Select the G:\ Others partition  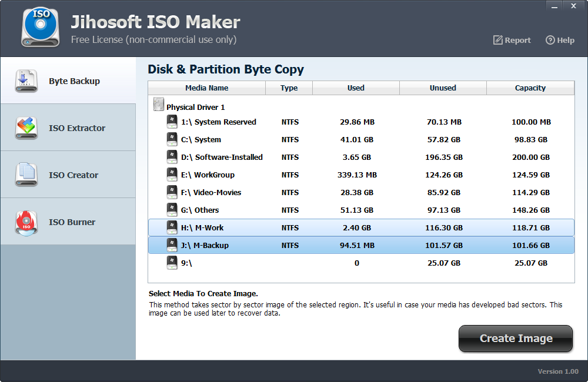(361, 210)
